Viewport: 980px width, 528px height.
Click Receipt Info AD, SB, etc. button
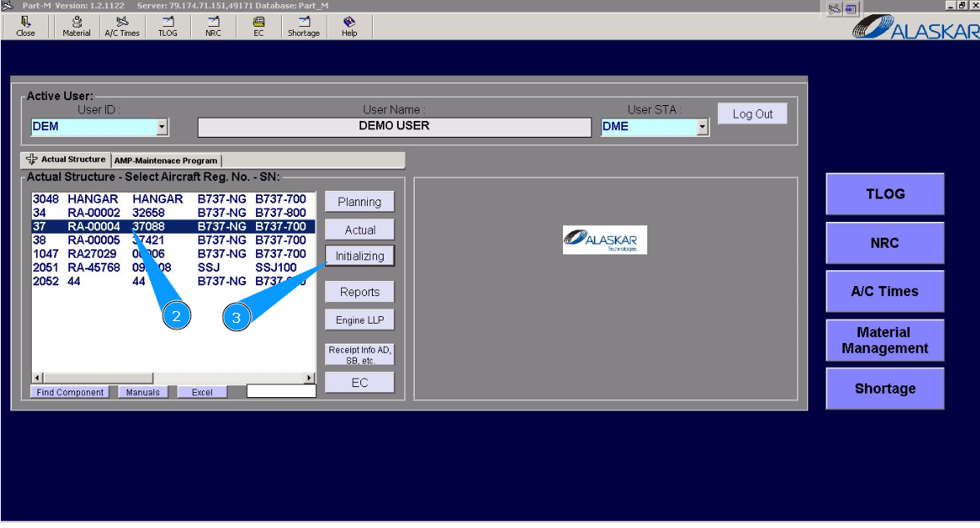359,355
